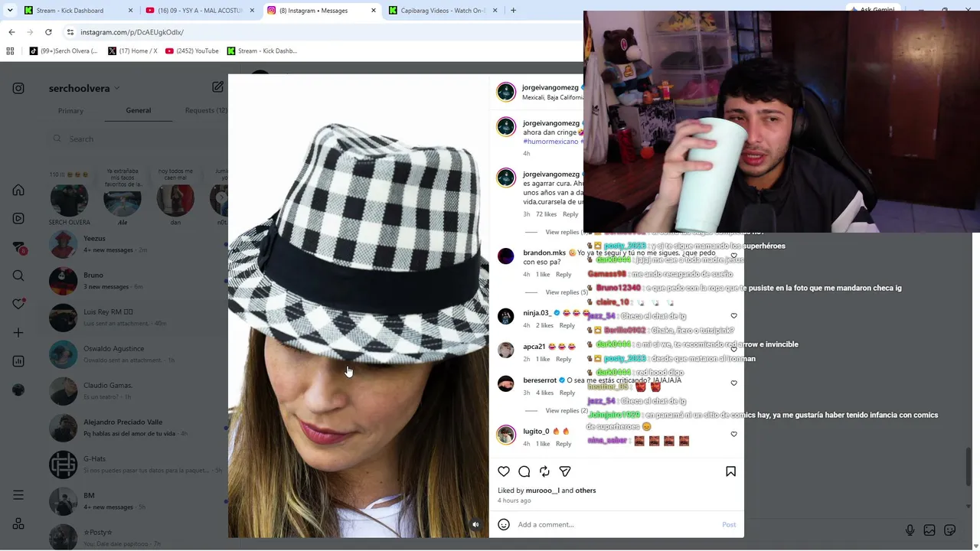Viewport: 980px width, 551px height.
Task: Like brandon.mks's comment
Action: click(733, 256)
